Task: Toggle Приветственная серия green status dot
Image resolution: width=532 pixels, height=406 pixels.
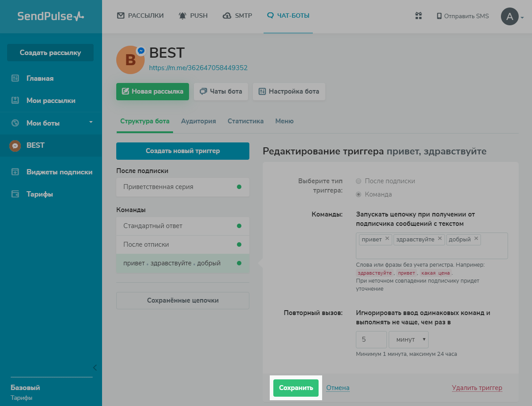Action: pyautogui.click(x=239, y=187)
